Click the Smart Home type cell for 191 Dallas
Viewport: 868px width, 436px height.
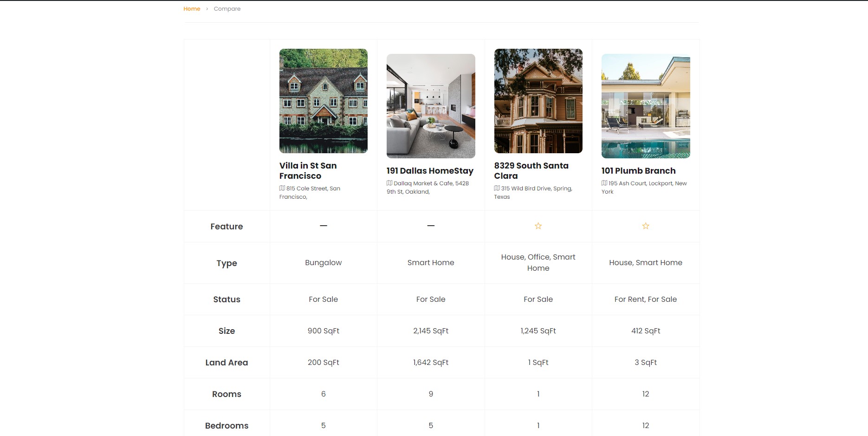(x=431, y=263)
